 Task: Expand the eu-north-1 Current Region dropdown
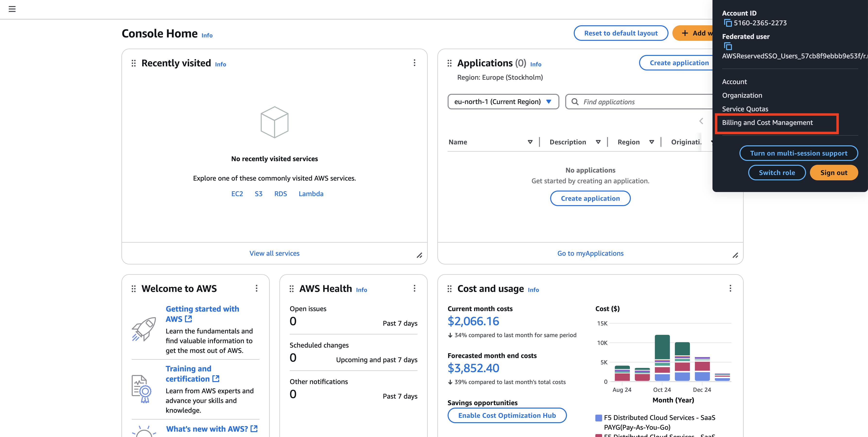pos(503,101)
